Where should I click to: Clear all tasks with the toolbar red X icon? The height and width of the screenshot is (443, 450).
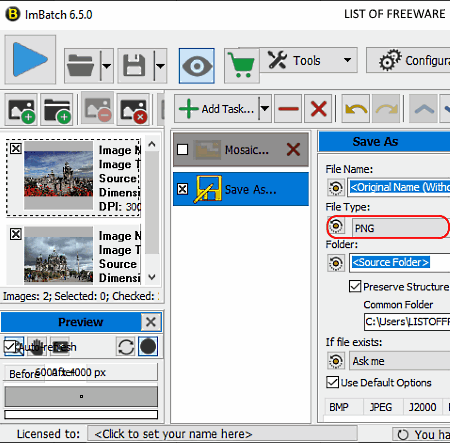coord(318,109)
